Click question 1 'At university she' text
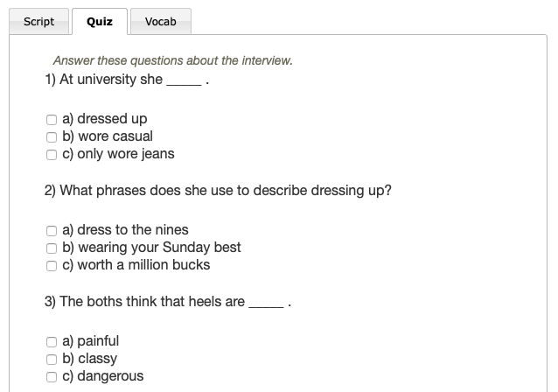The image size is (558, 392). (105, 80)
